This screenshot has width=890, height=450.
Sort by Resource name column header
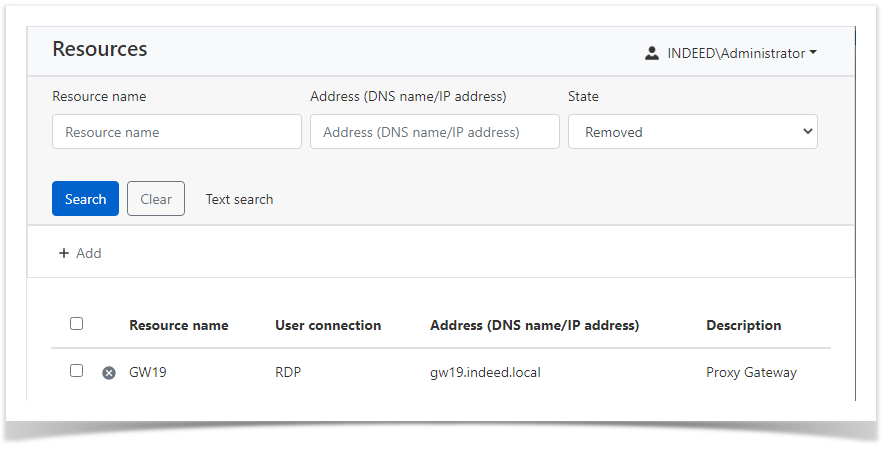pos(178,325)
